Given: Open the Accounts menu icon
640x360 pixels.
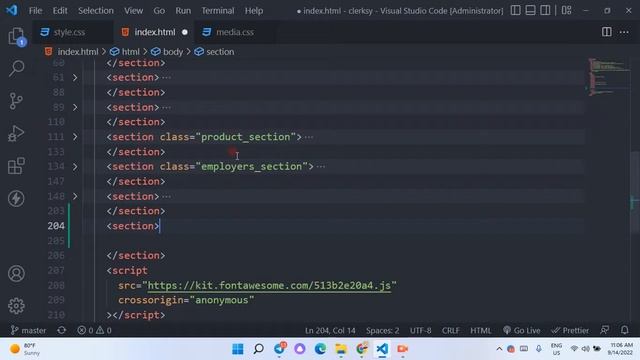Looking at the screenshot, I should coord(16,273).
